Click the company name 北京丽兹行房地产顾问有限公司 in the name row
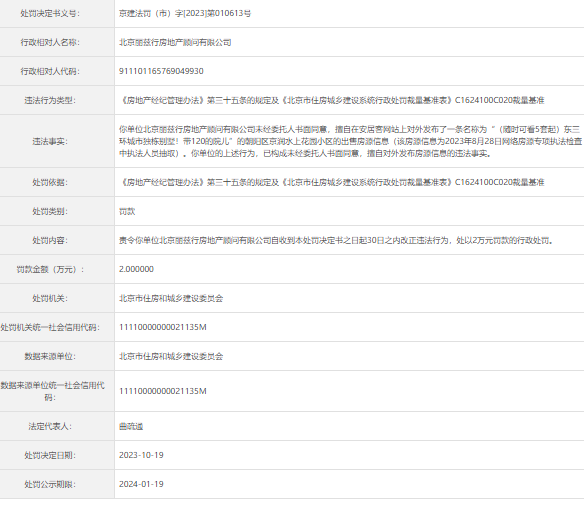 click(175, 42)
